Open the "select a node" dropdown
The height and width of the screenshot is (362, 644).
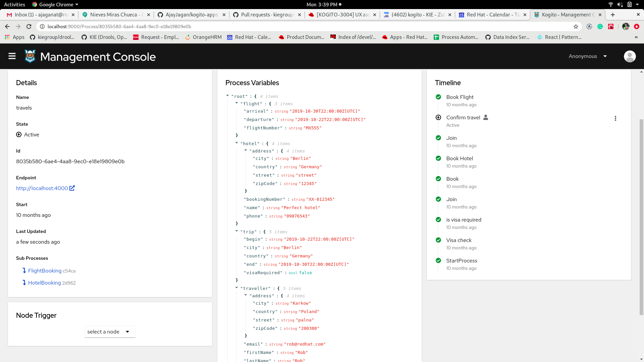[110, 332]
